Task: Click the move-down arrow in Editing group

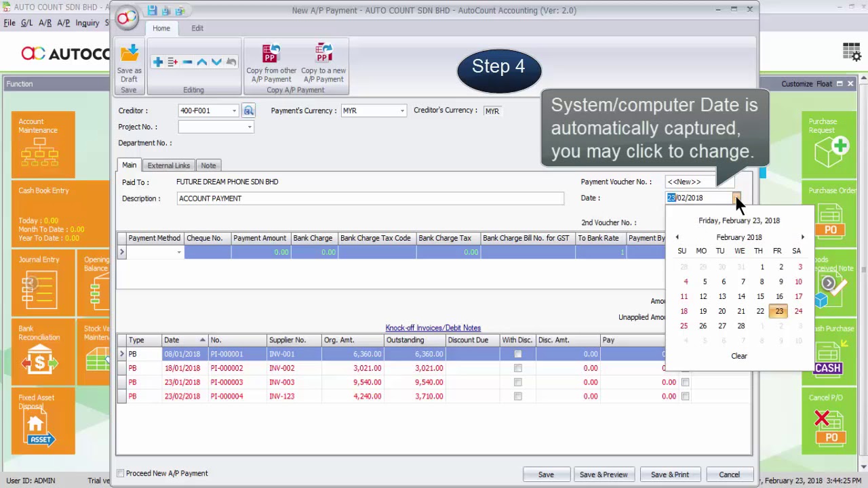Action: [x=216, y=62]
